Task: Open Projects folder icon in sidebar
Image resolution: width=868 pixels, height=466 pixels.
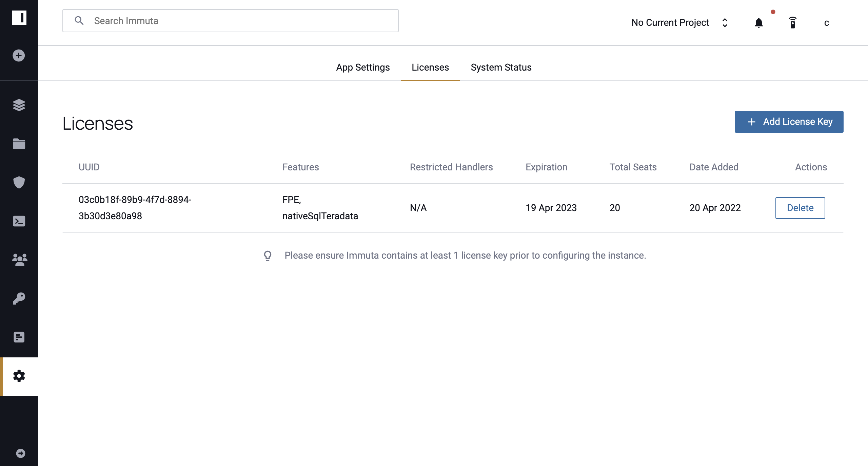Action: point(19,144)
